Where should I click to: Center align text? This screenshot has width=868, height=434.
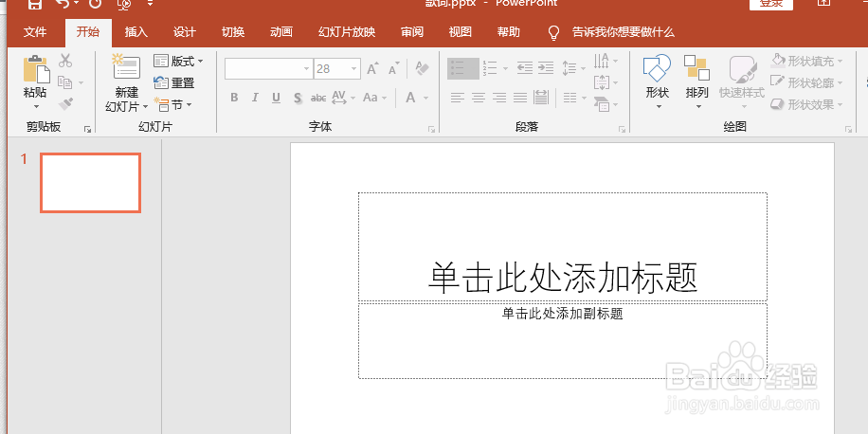[x=478, y=98]
